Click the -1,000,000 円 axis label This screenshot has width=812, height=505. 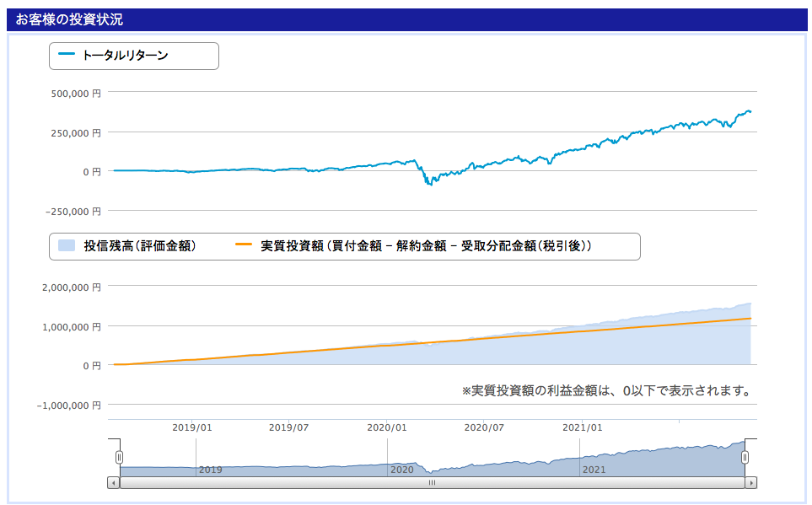tap(69, 406)
